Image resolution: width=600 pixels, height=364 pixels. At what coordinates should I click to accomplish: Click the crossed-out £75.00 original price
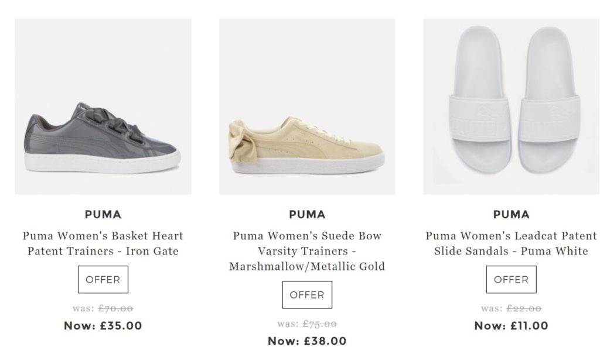click(x=319, y=324)
